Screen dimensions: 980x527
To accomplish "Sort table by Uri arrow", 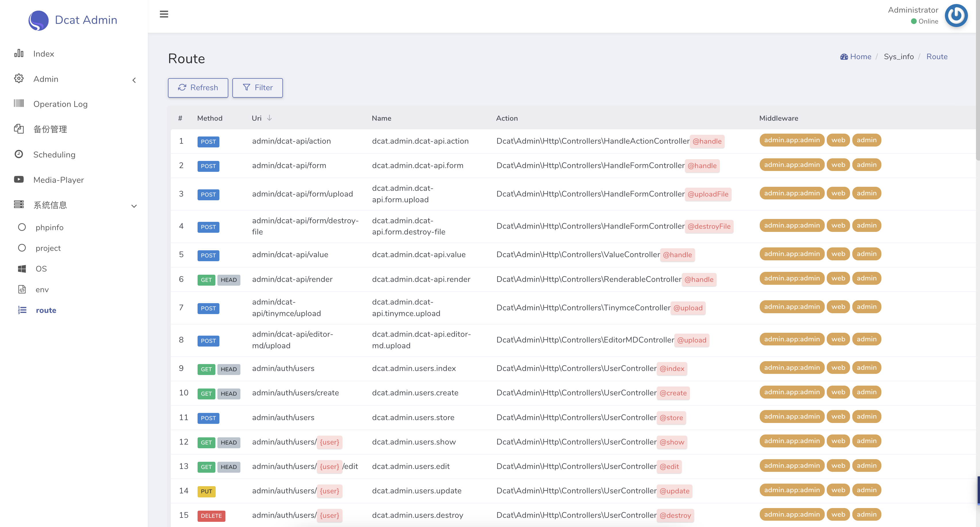I will (269, 118).
